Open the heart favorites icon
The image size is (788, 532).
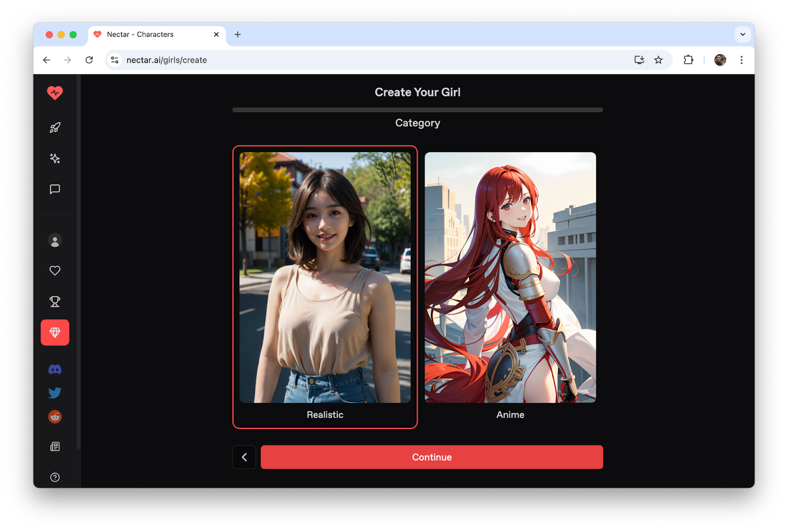tap(55, 271)
